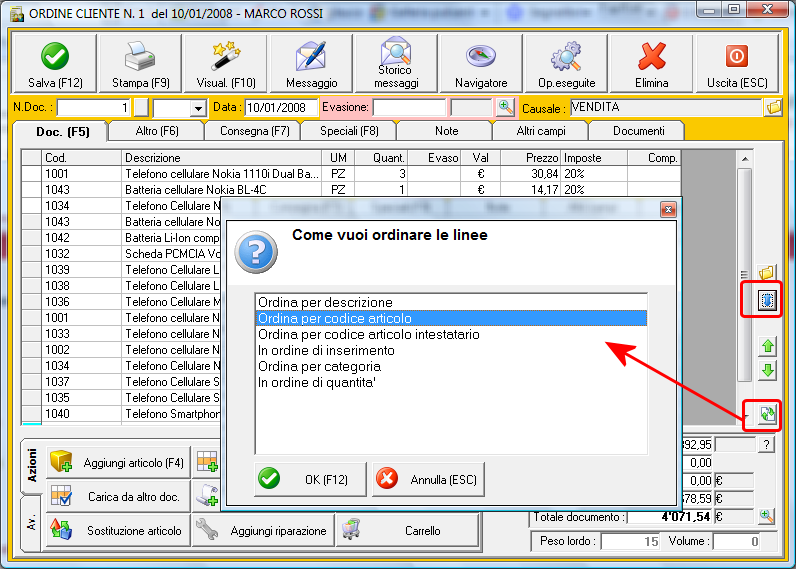The image size is (796, 569).
Task: Click Stampa (F9) printer button
Action: tap(140, 64)
